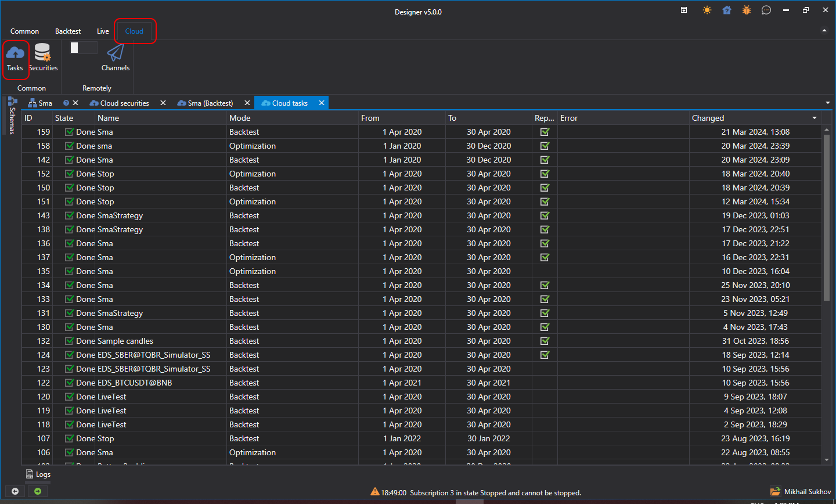Click the orange bug report icon
The width and height of the screenshot is (836, 504).
pos(747,10)
